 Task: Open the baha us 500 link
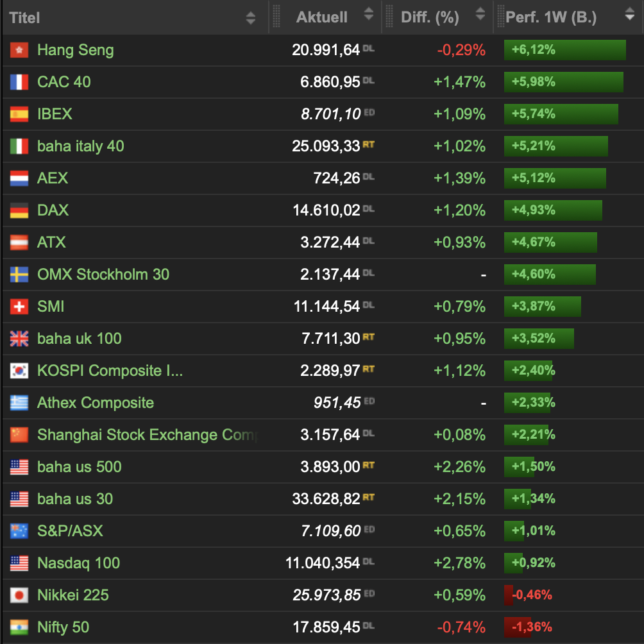point(80,466)
